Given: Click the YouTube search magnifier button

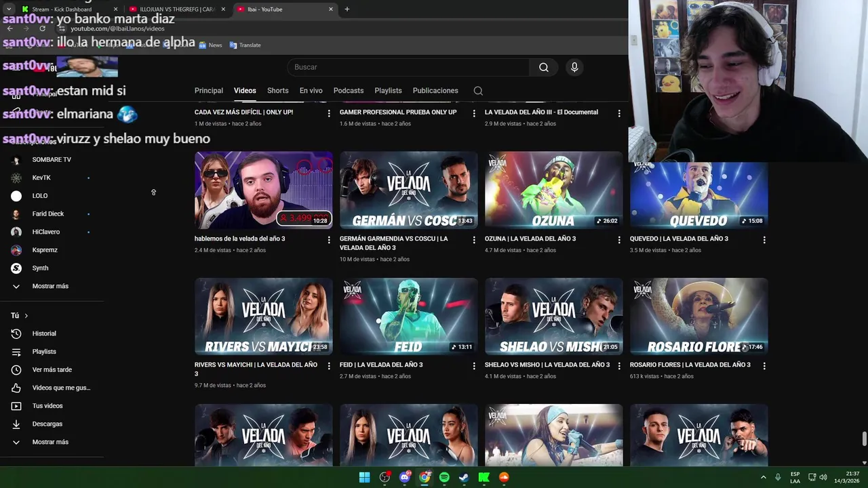Looking at the screenshot, I should pyautogui.click(x=543, y=67).
